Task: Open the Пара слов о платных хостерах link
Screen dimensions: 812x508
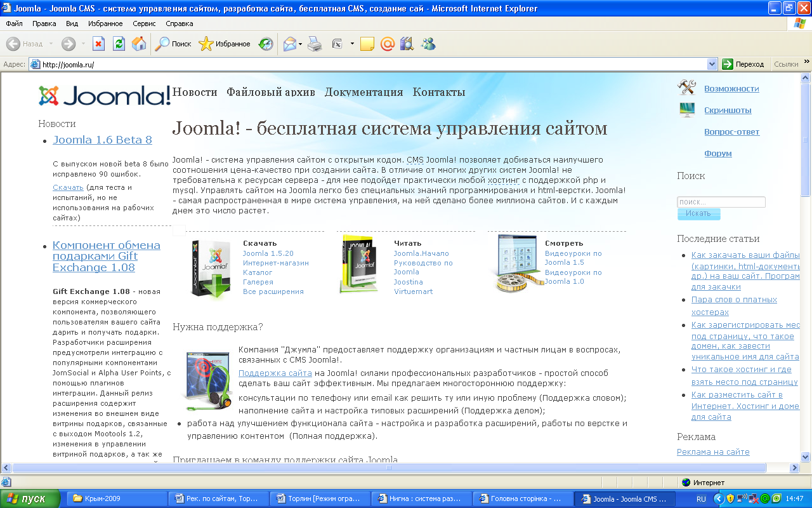Action: pyautogui.click(x=734, y=305)
